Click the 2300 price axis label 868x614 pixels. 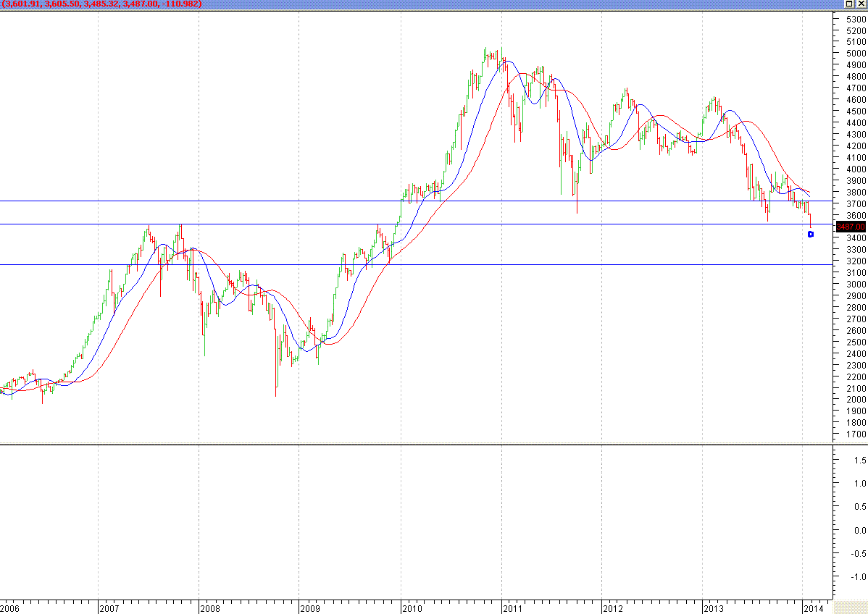tap(856, 366)
